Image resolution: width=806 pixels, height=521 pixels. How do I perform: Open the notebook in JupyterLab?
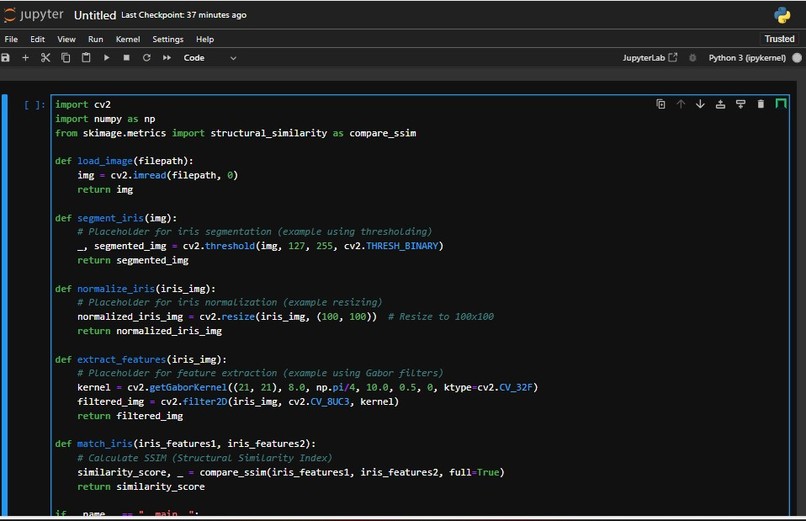pyautogui.click(x=650, y=58)
